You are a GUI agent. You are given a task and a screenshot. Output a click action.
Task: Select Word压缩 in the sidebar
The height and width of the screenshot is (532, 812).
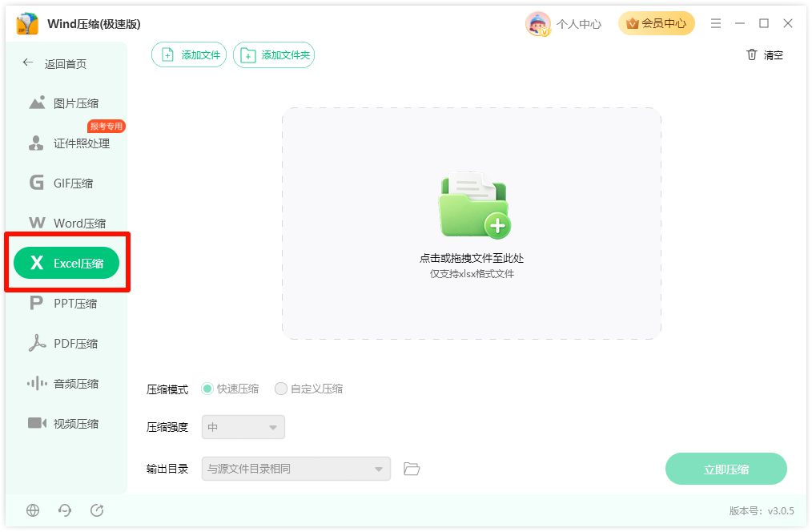tap(66, 223)
